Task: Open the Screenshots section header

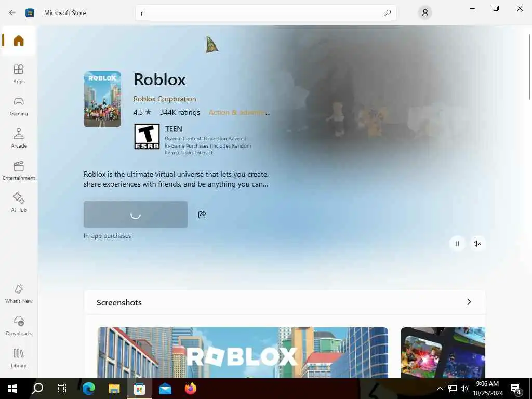Action: tap(285, 302)
